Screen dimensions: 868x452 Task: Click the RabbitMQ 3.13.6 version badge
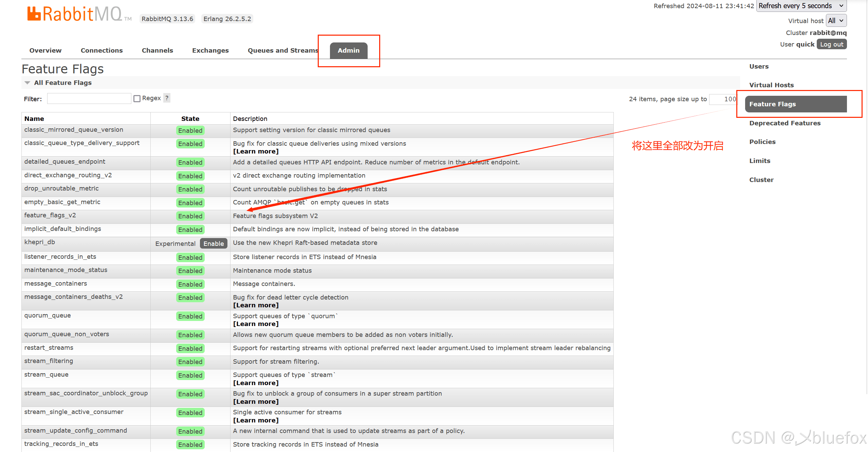[x=167, y=19]
